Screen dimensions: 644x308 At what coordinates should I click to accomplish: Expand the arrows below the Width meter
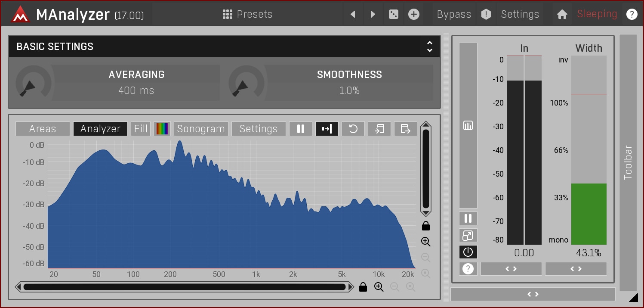point(576,269)
